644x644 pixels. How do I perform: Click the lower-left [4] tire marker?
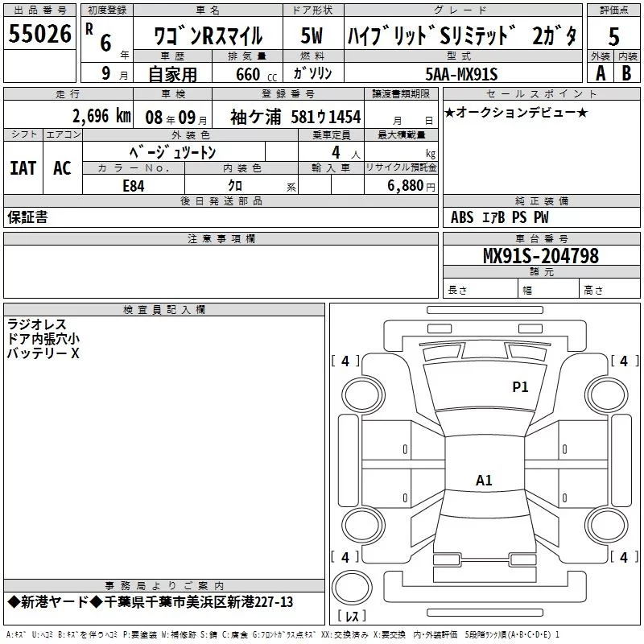[345, 557]
